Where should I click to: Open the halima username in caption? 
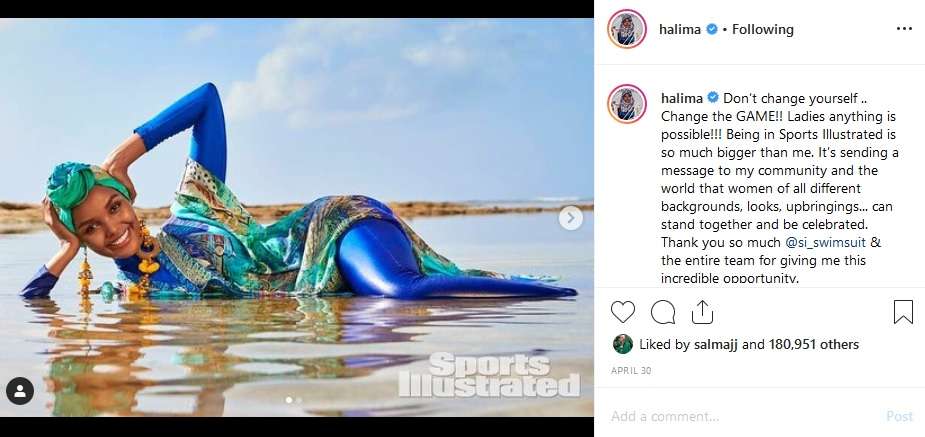pyautogui.click(x=682, y=98)
